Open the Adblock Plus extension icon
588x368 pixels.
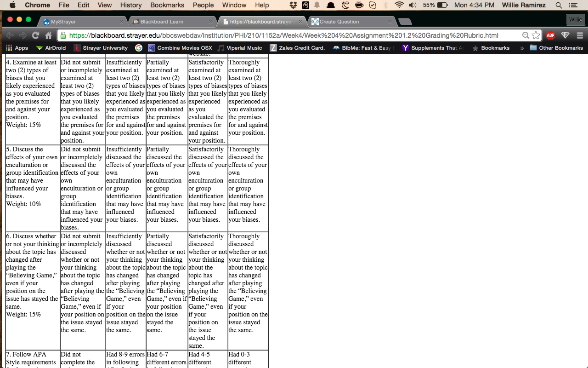[x=550, y=35]
